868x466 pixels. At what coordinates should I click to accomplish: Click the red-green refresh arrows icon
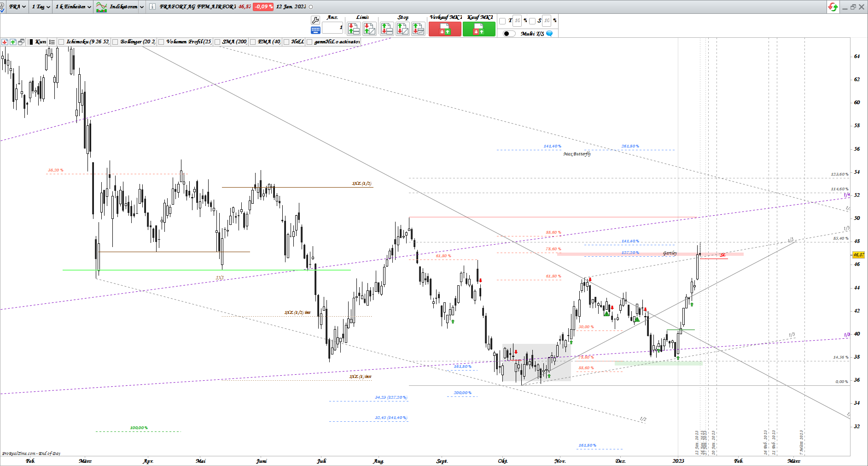tap(833, 7)
